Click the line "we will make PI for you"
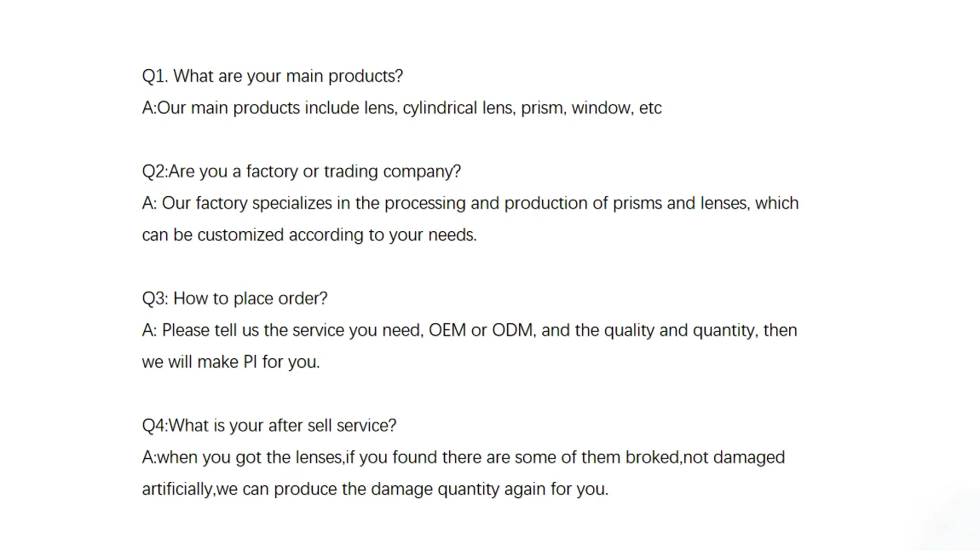Screen dimensions: 980x551 (230, 362)
